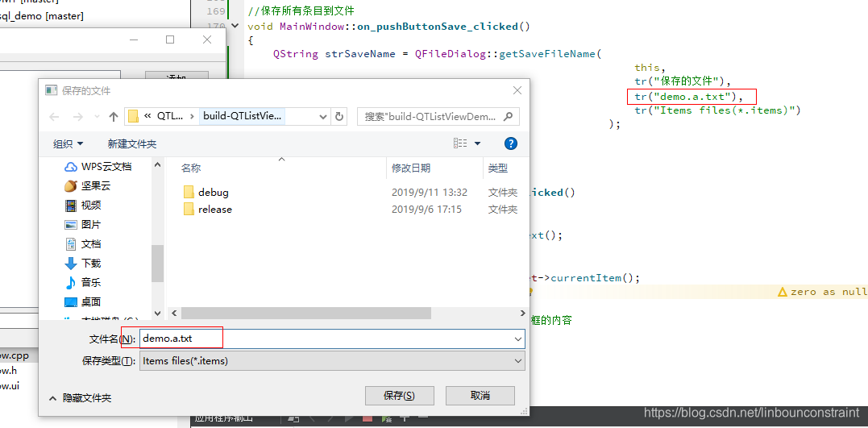
Task: Close the 保存的文件 dialog
Action: pos(517,90)
